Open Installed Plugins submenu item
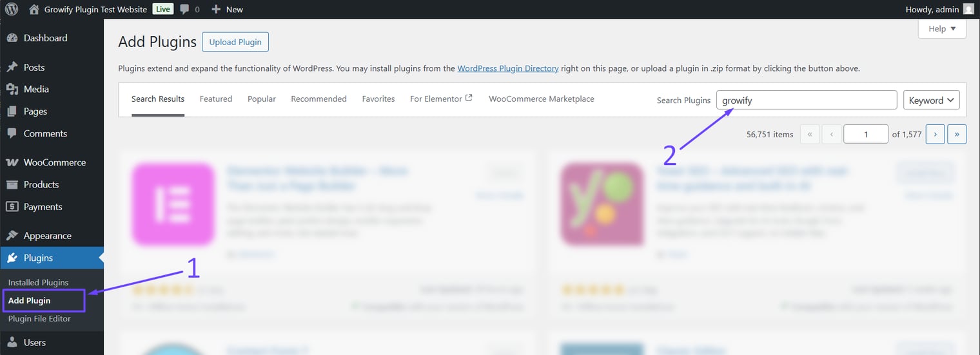The image size is (980, 355). pyautogui.click(x=38, y=282)
